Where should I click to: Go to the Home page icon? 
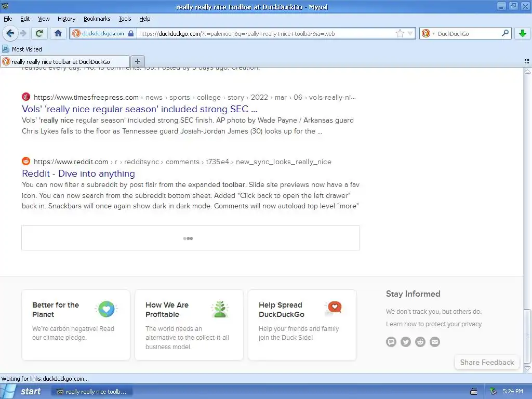coord(58,33)
